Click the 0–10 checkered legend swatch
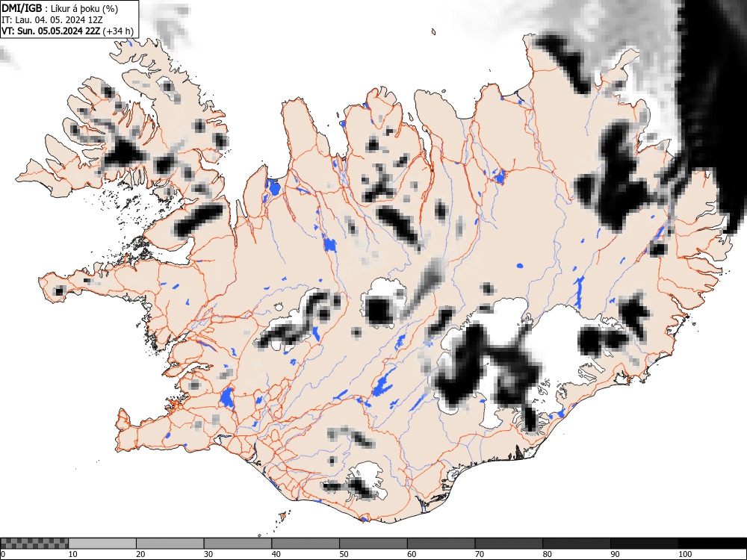The width and height of the screenshot is (747, 560). (x=34, y=544)
